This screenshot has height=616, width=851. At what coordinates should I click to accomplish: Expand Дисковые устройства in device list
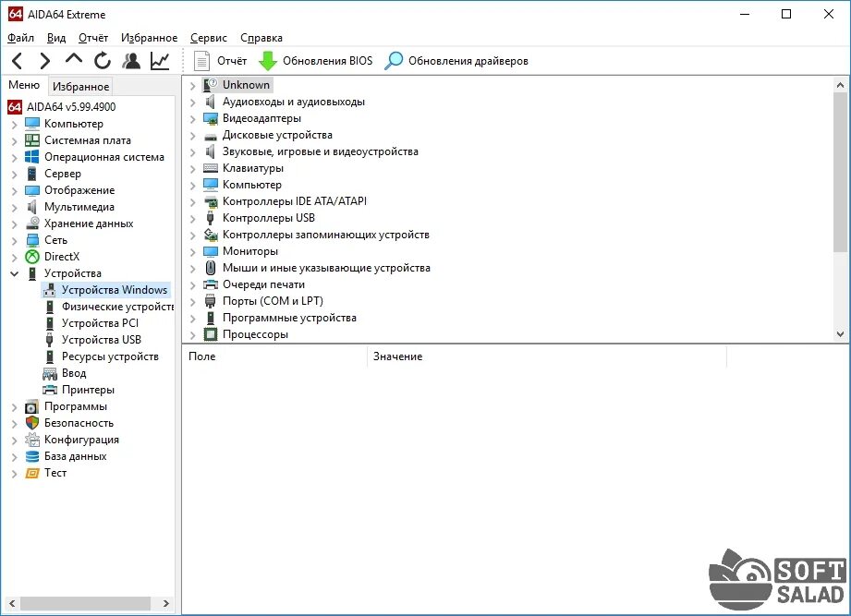(192, 135)
